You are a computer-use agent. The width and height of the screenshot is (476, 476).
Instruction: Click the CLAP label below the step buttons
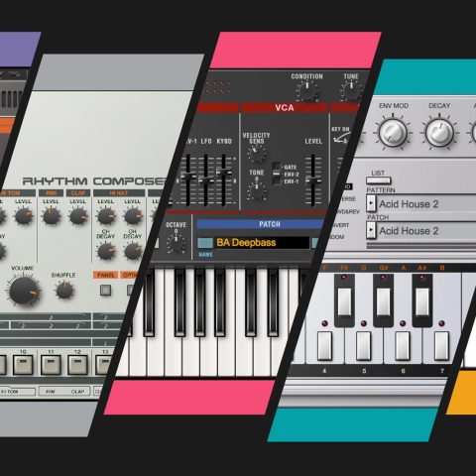click(78, 392)
